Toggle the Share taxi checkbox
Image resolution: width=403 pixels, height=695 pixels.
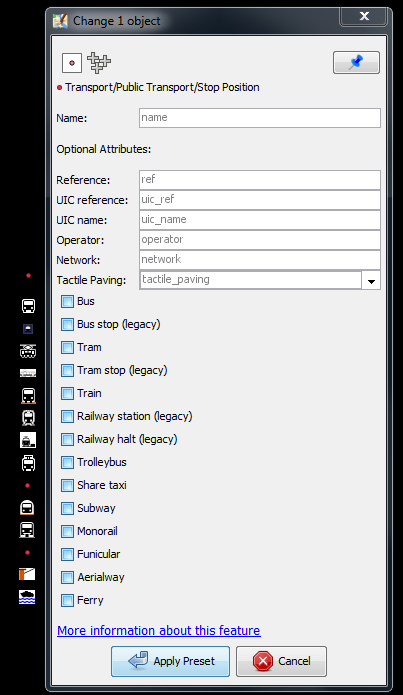(x=67, y=485)
